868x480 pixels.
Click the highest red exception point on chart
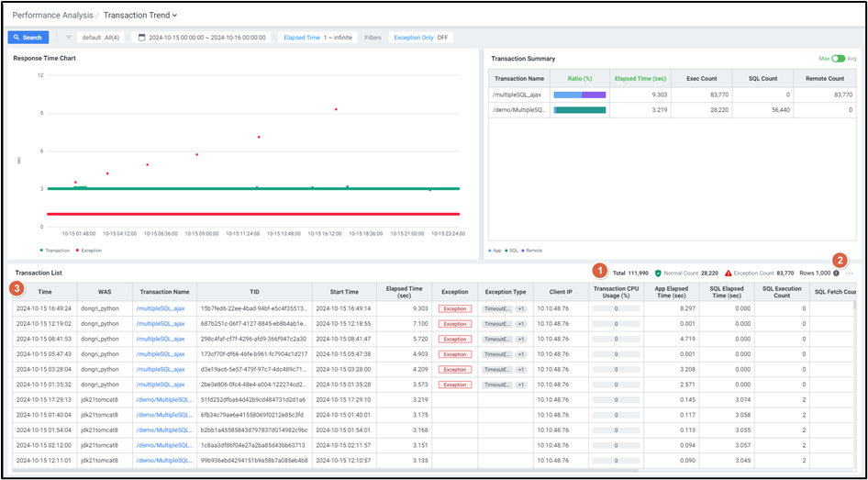(336, 109)
